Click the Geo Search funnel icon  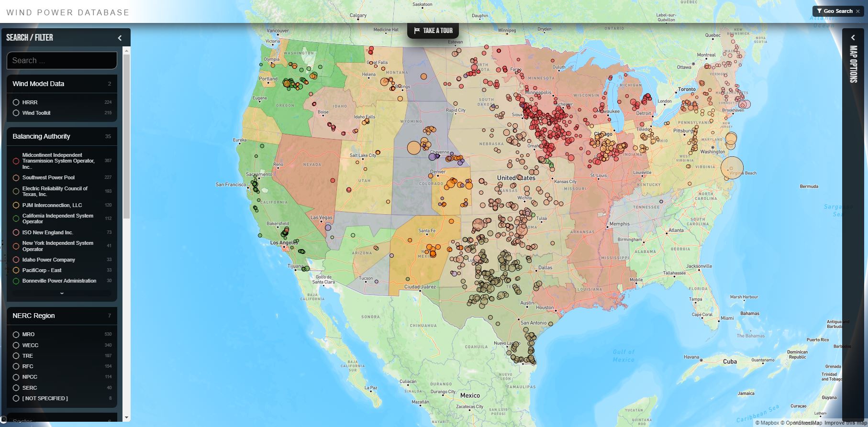click(x=819, y=11)
